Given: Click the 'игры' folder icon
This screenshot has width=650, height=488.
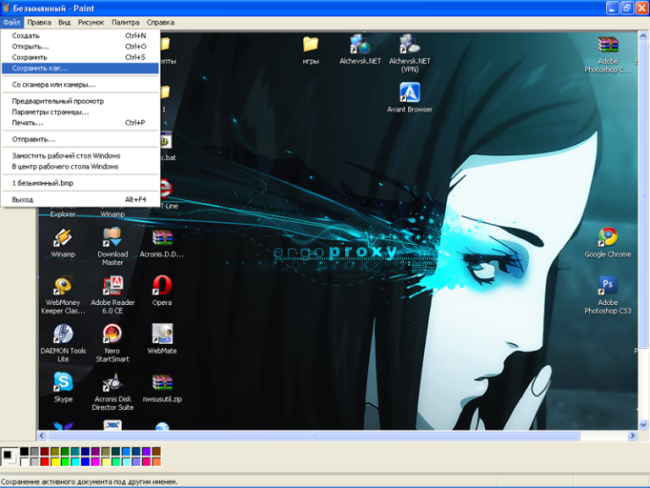Looking at the screenshot, I should 310,44.
